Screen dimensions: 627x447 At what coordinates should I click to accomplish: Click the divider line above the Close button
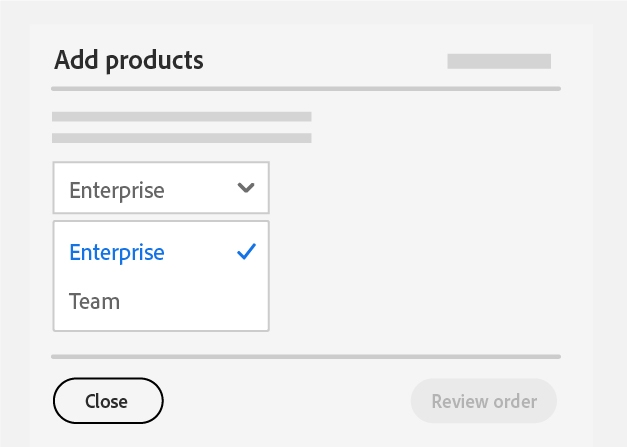coord(306,356)
